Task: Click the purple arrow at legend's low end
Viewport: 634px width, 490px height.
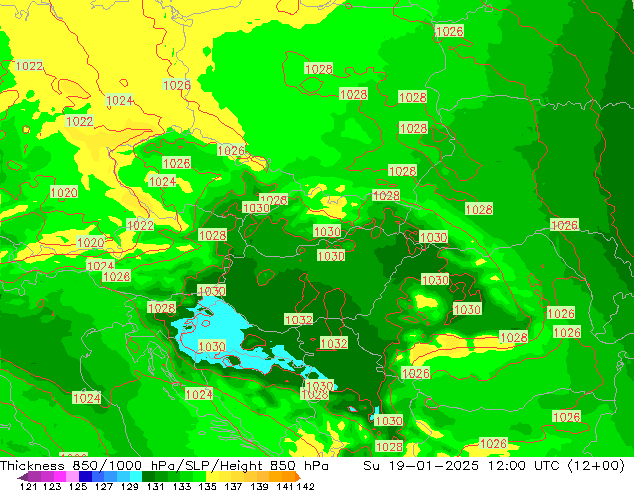Action: [x=22, y=477]
